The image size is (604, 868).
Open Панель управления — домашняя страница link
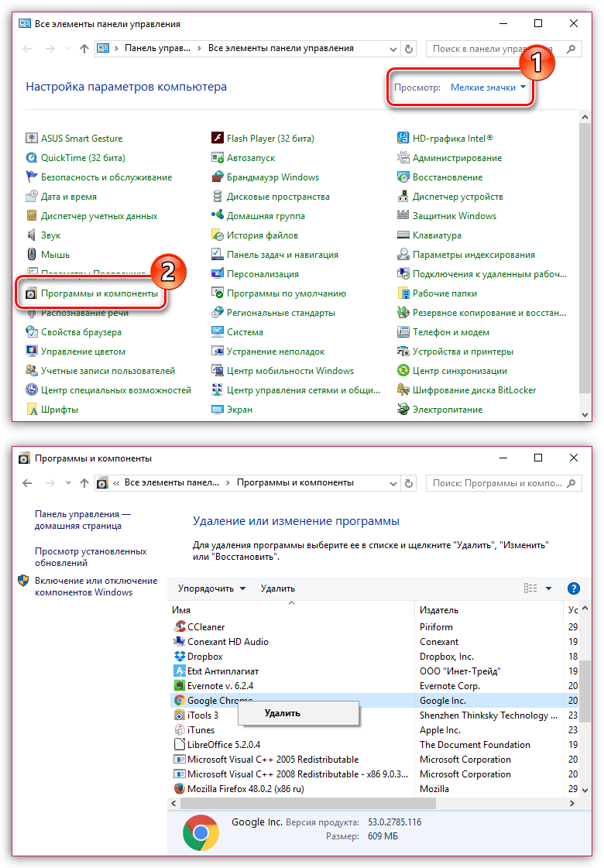(83, 520)
